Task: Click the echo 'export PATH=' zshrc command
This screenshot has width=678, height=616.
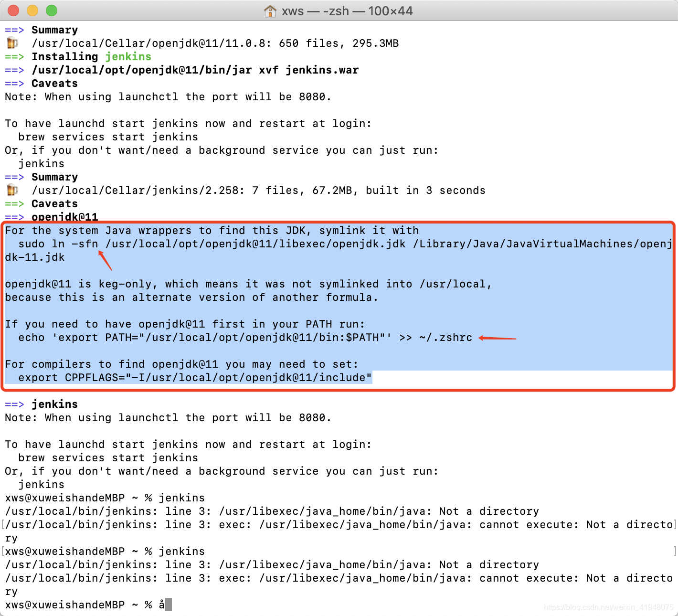Action: 245,337
